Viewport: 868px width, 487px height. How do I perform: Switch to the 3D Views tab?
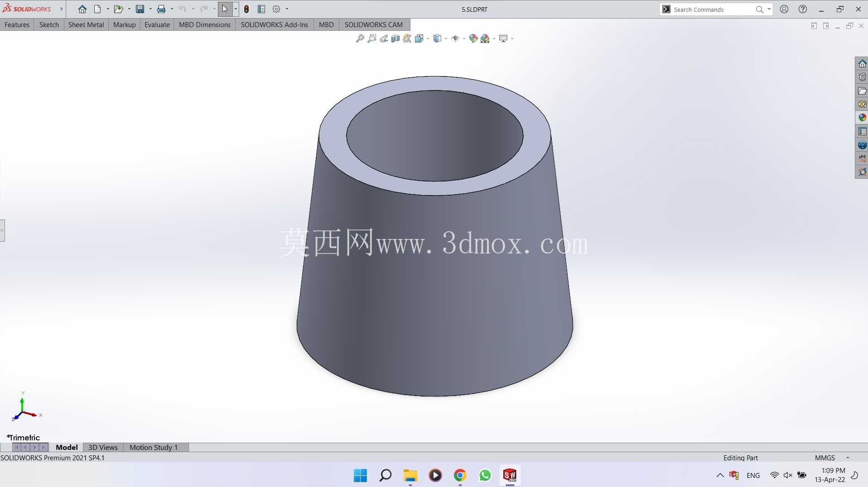[x=103, y=447]
